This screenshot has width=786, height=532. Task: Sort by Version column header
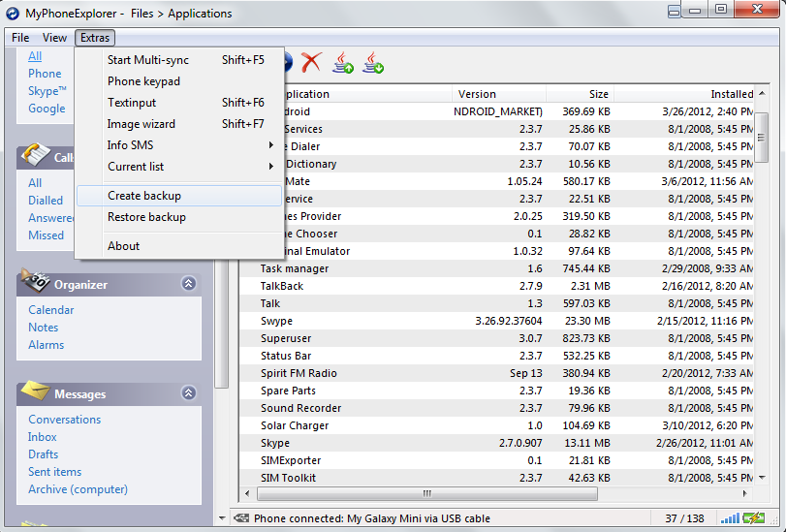pos(499,94)
